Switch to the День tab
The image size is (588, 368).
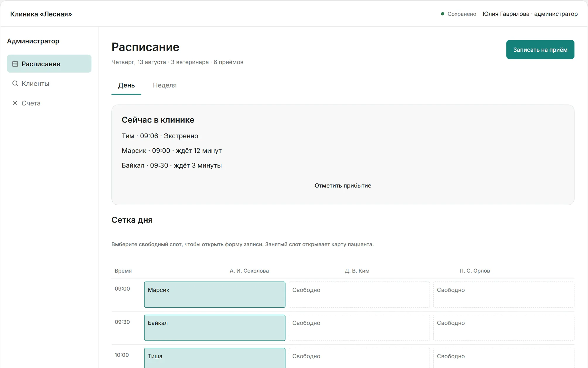coord(126,85)
